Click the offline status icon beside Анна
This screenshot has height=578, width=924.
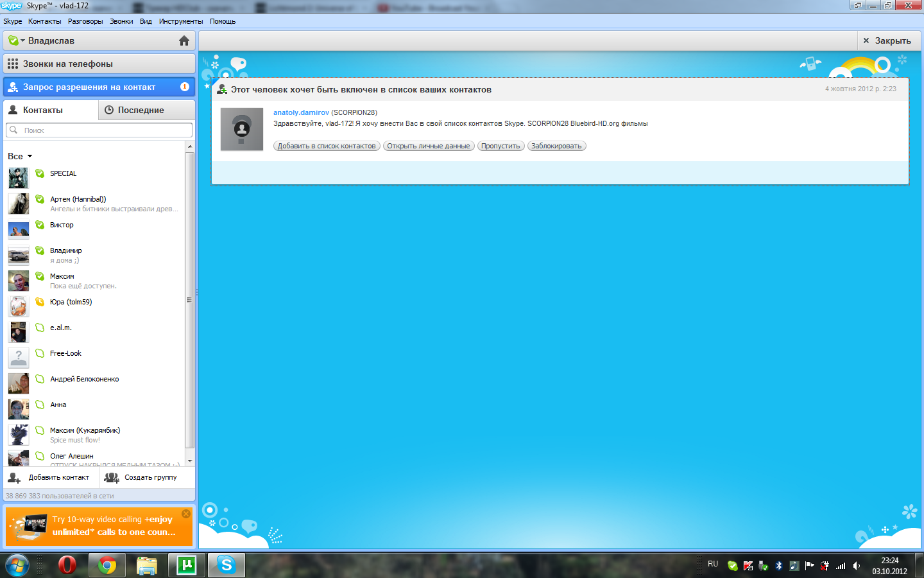click(40, 405)
